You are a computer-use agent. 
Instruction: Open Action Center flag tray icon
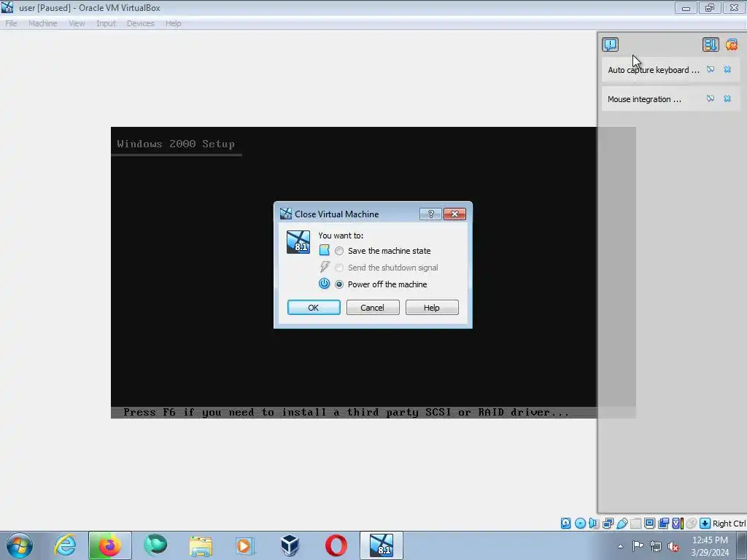coord(638,546)
